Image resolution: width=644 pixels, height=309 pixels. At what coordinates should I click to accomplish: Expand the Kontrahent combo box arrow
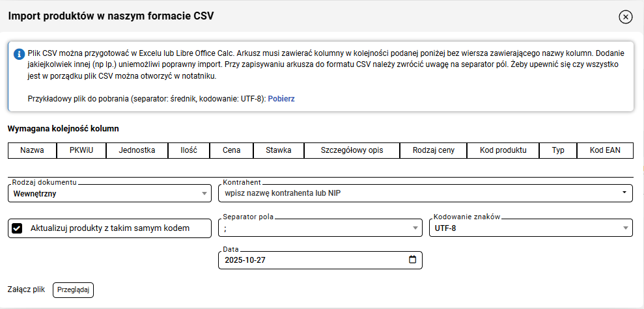point(624,192)
